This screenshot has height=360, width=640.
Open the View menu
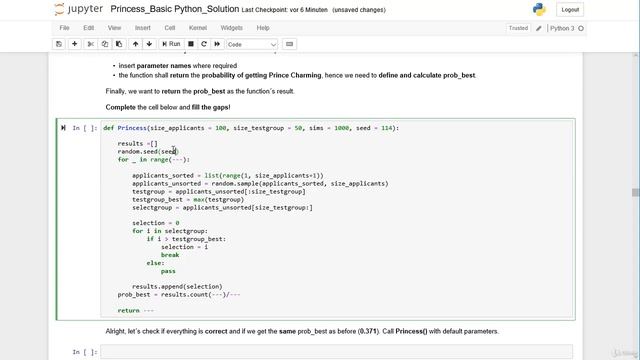pyautogui.click(x=114, y=28)
